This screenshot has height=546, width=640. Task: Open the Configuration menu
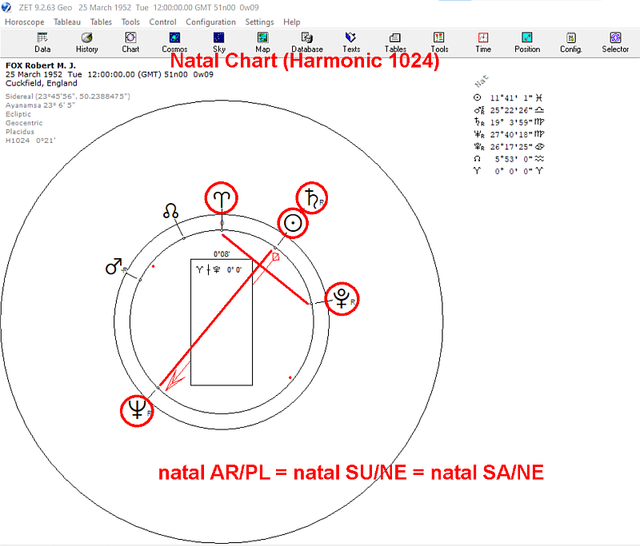[211, 22]
